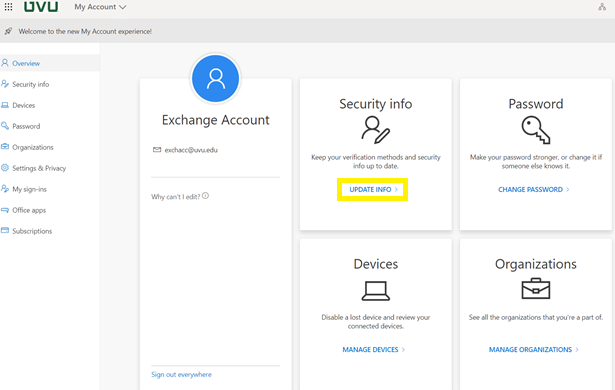Click the Why can't I edit? text
The height and width of the screenshot is (390, 615).
[176, 197]
